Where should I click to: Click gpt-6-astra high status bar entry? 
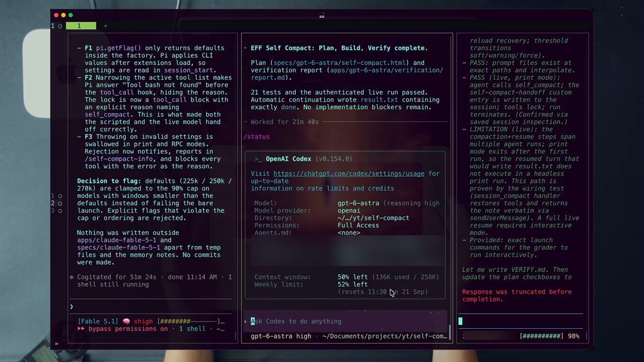click(x=281, y=336)
